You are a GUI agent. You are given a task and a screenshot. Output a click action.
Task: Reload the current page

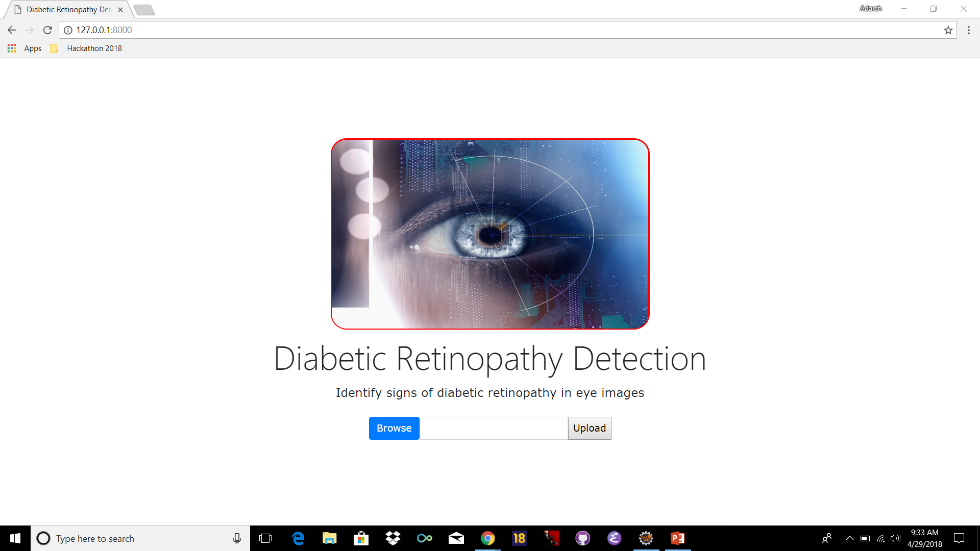point(47,30)
